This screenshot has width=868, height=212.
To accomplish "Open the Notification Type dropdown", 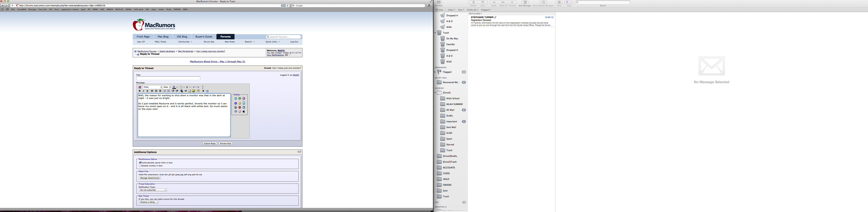I will (x=153, y=190).
